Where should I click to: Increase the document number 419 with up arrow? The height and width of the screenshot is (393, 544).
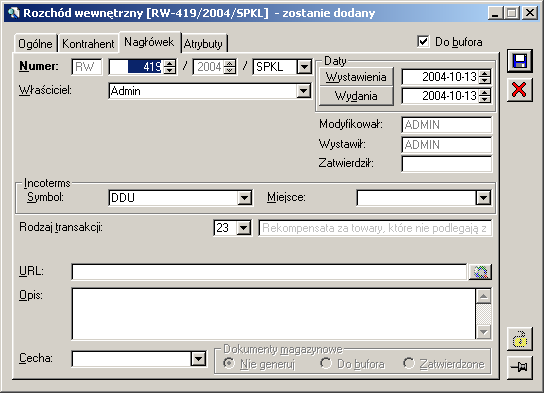[169, 63]
